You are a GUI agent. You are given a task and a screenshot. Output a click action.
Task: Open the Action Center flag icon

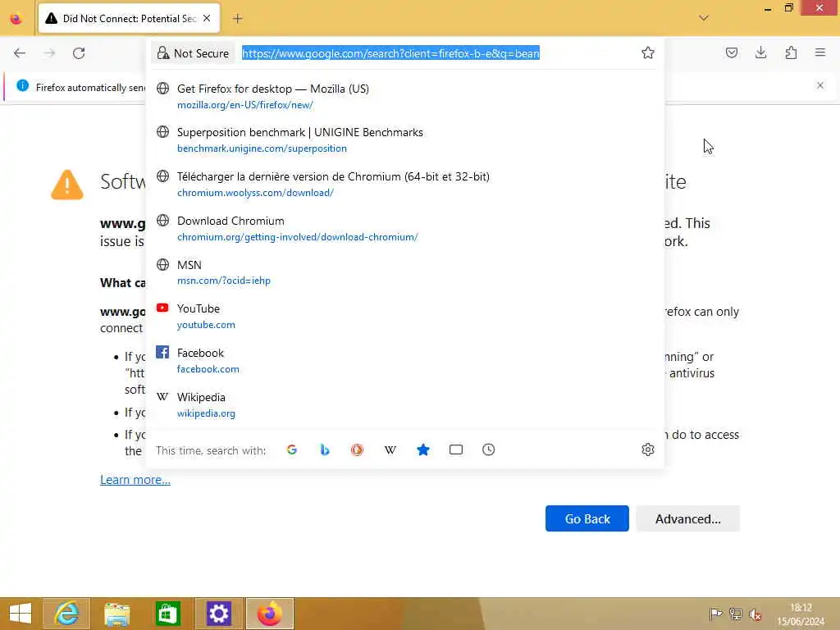coord(715,614)
